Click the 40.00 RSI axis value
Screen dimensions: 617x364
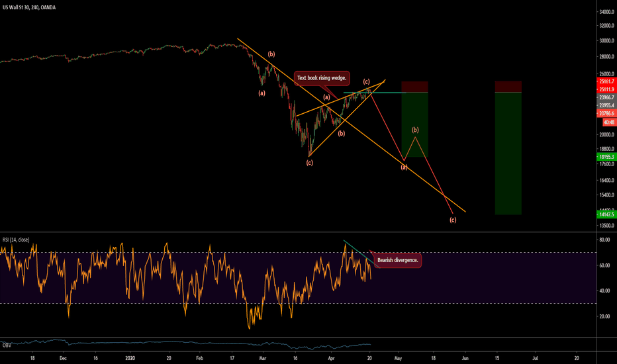[604, 291]
